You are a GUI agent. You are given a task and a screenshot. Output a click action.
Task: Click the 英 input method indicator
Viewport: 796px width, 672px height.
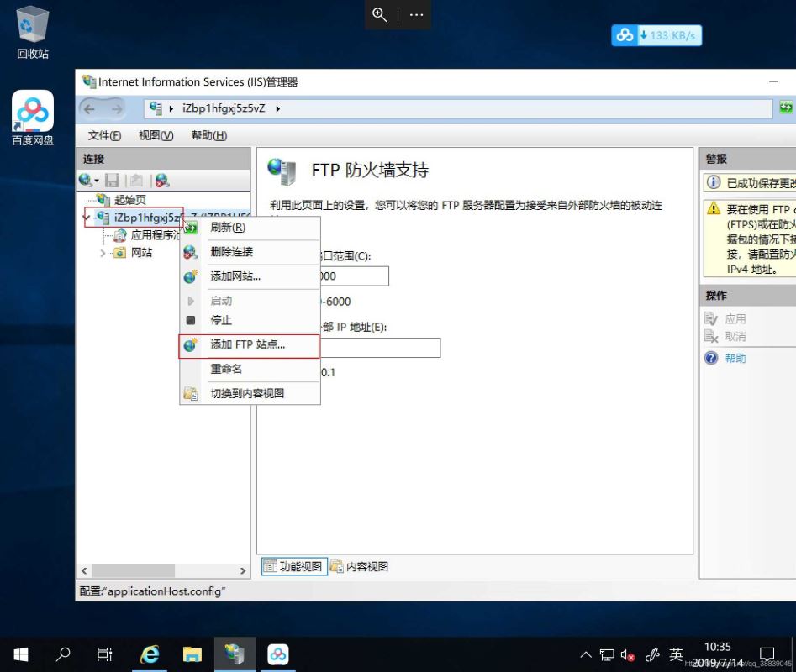click(676, 654)
